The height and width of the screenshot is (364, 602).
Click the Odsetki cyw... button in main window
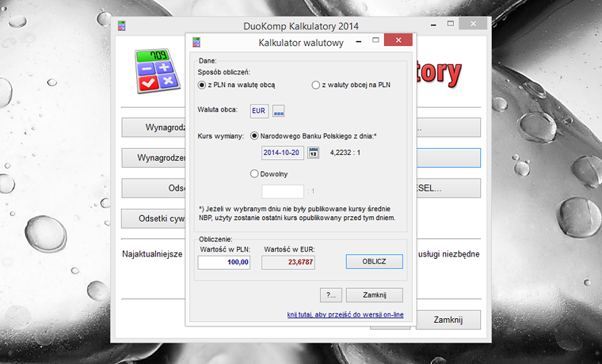click(x=154, y=218)
